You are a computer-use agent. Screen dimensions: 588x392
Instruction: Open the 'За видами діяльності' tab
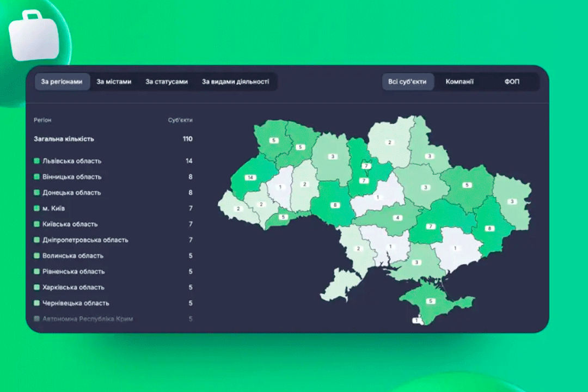tap(236, 82)
